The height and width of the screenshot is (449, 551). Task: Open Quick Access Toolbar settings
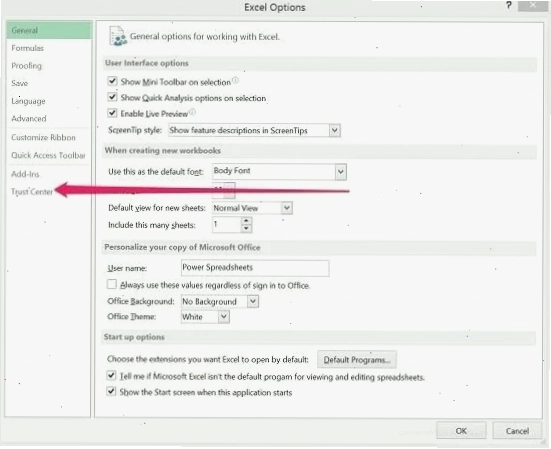coord(49,155)
